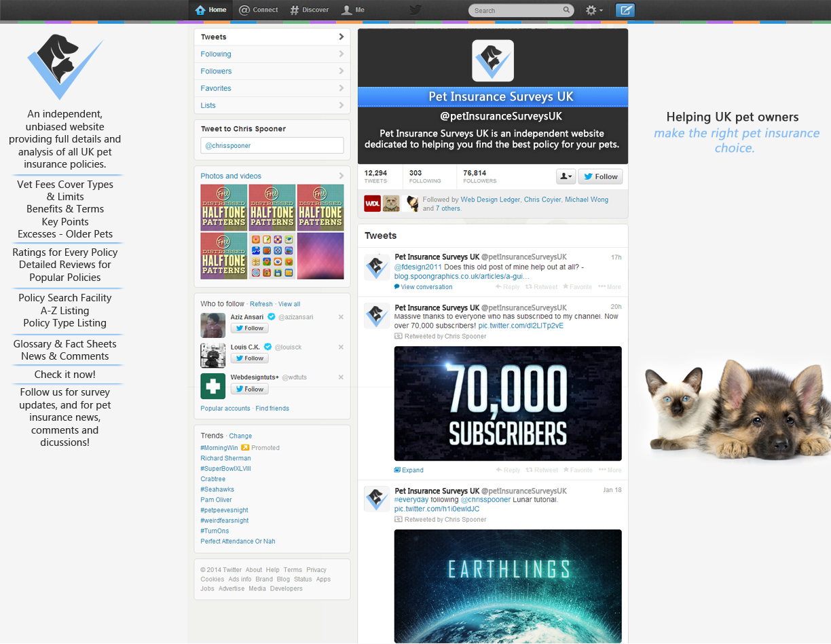This screenshot has width=831, height=644.
Task: Open the 70,000 Subscribers image
Action: [x=508, y=404]
